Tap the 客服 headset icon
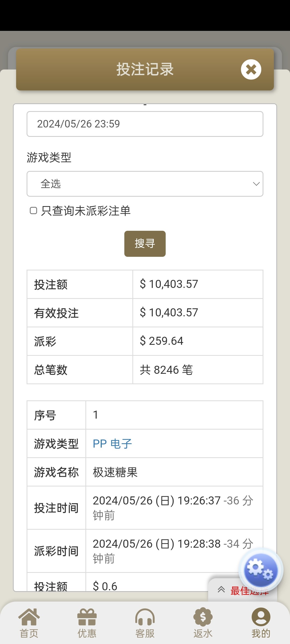The image size is (290, 644). (145, 617)
